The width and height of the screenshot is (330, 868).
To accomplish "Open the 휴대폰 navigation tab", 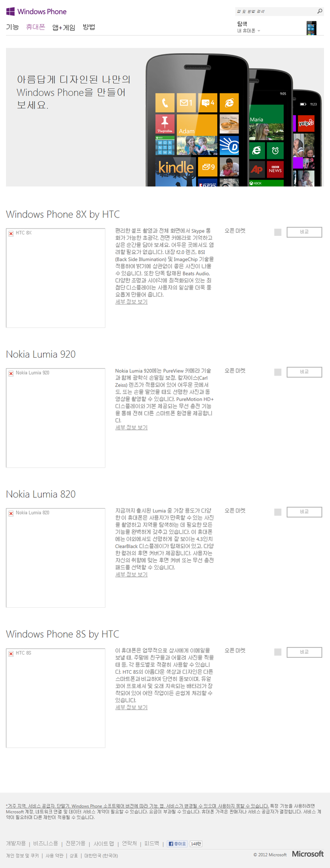I will click(35, 27).
